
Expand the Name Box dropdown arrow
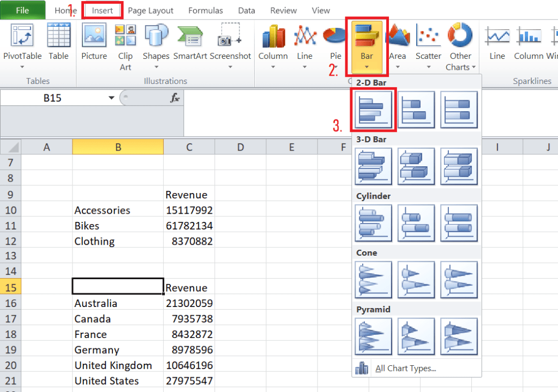click(111, 98)
